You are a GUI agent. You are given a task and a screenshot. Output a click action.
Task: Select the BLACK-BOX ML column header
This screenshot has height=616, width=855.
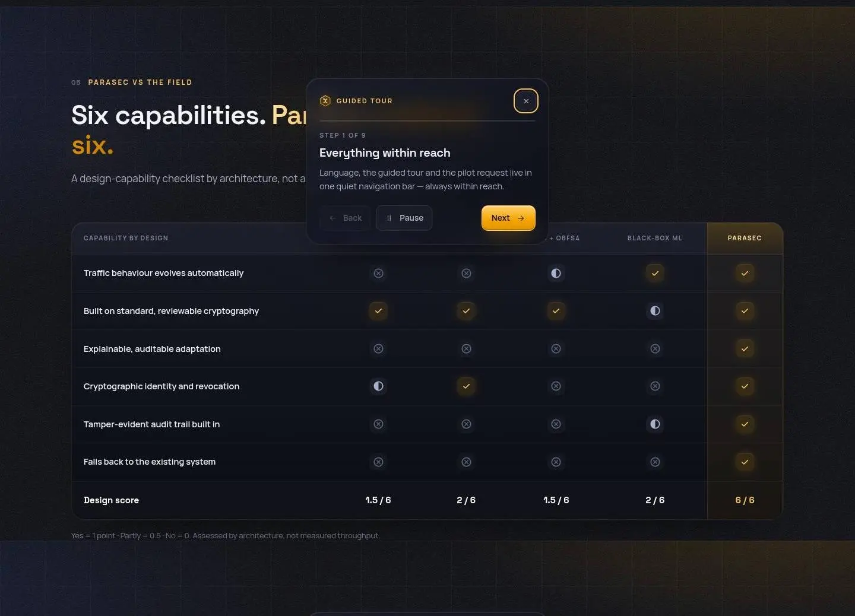pos(655,238)
